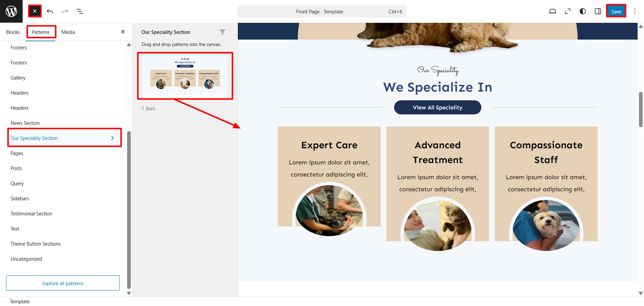
Task: Open pattern filter options icon
Action: coord(222,32)
